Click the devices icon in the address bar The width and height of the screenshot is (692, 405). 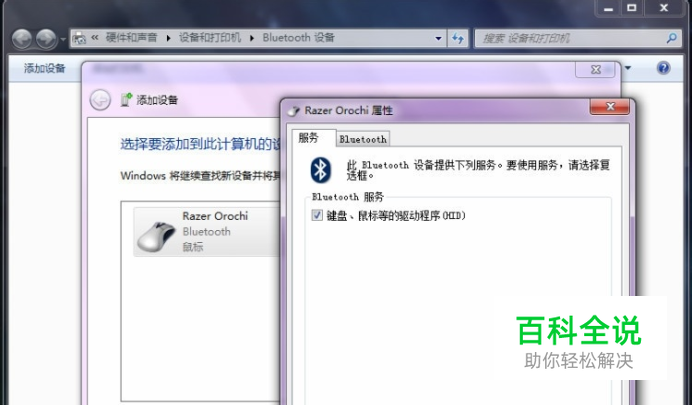click(79, 38)
